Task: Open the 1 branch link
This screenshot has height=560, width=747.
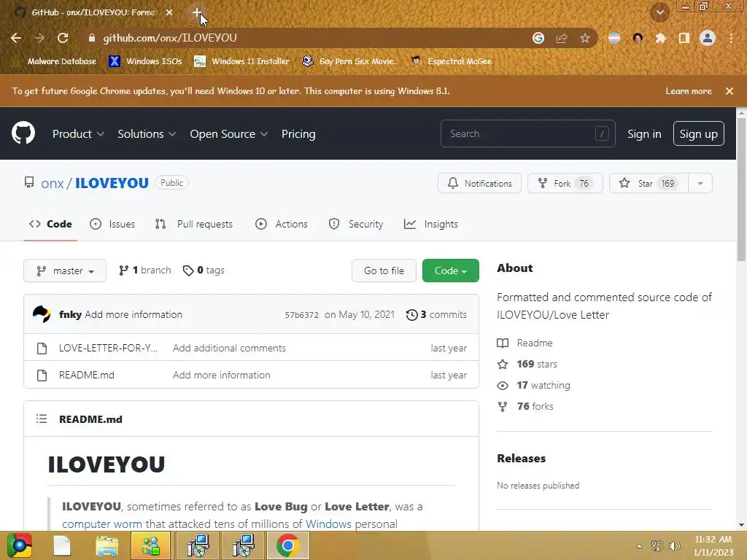Action: pos(145,271)
